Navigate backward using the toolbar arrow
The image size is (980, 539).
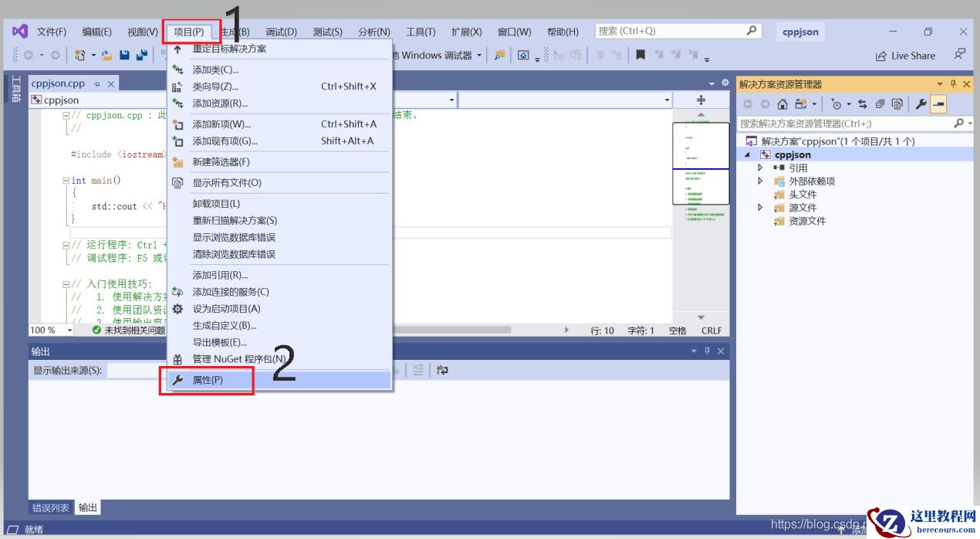[28, 55]
